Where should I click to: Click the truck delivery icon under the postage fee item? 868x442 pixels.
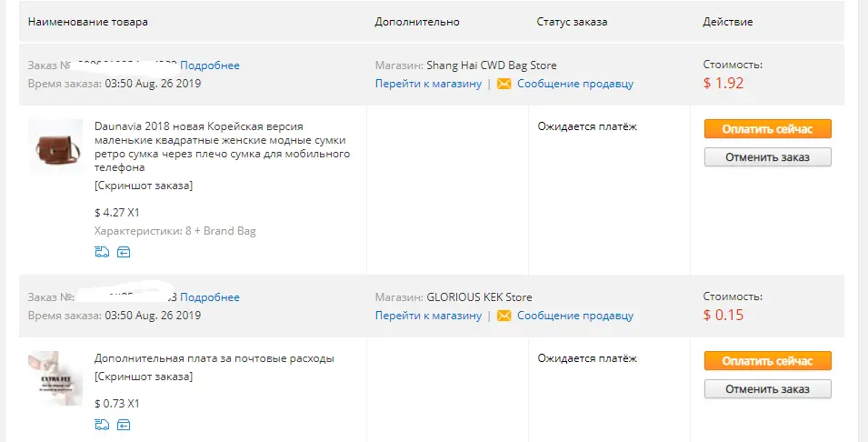[x=102, y=425]
